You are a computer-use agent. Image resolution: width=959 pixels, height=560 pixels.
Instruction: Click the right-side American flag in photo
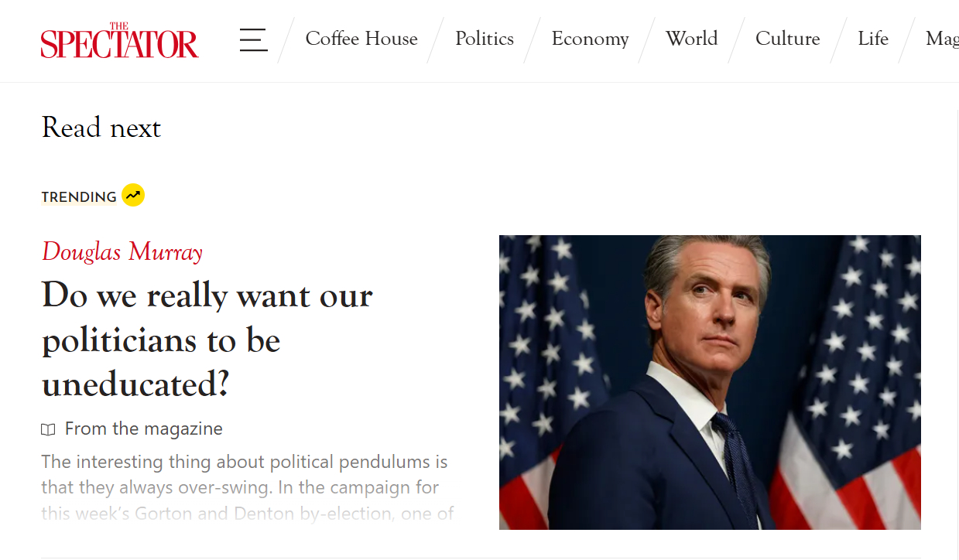click(x=859, y=387)
